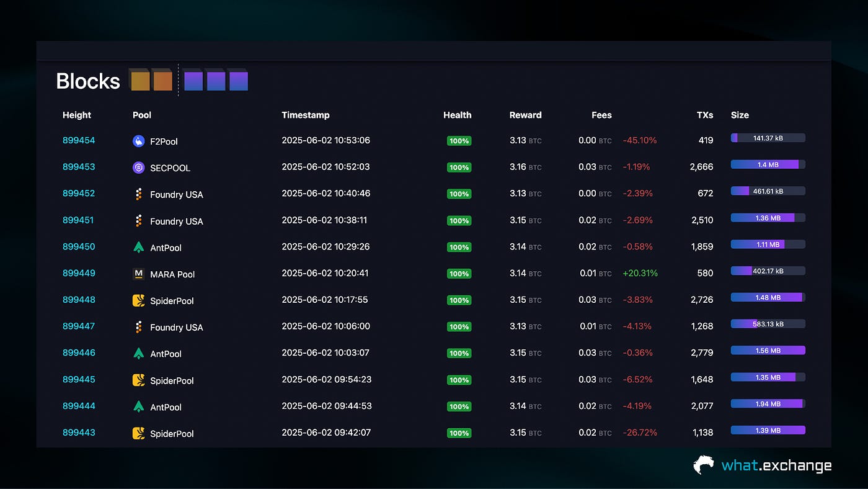Viewport: 868px width, 489px height.
Task: Open block height 899445
Action: (79, 379)
